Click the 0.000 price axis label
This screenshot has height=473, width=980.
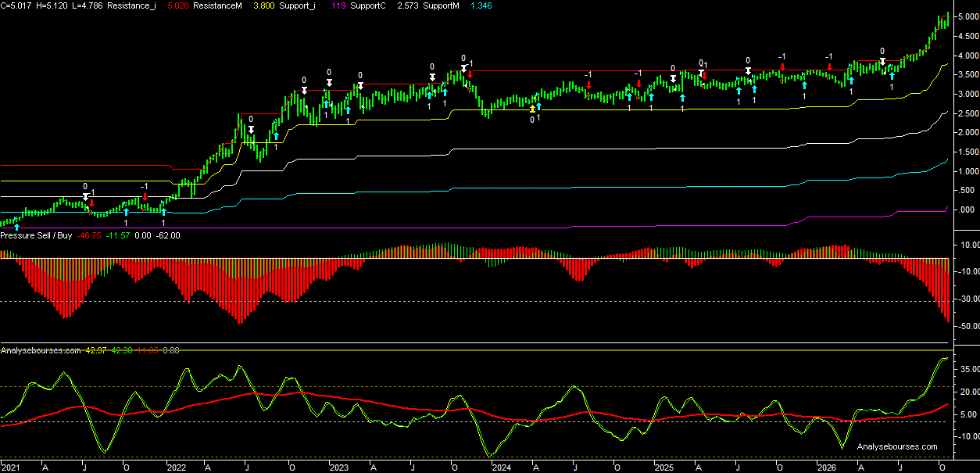coord(966,210)
